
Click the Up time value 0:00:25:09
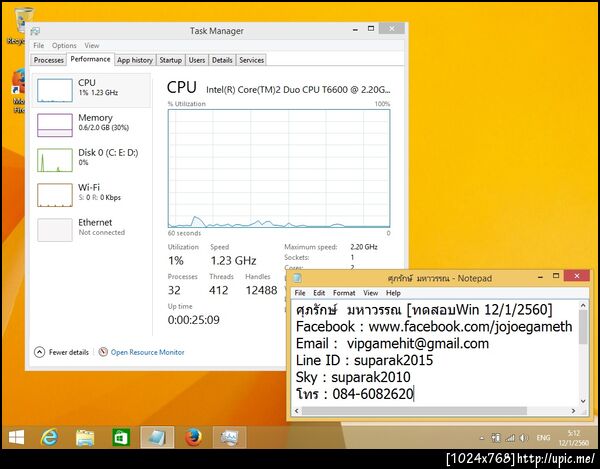pos(194,320)
